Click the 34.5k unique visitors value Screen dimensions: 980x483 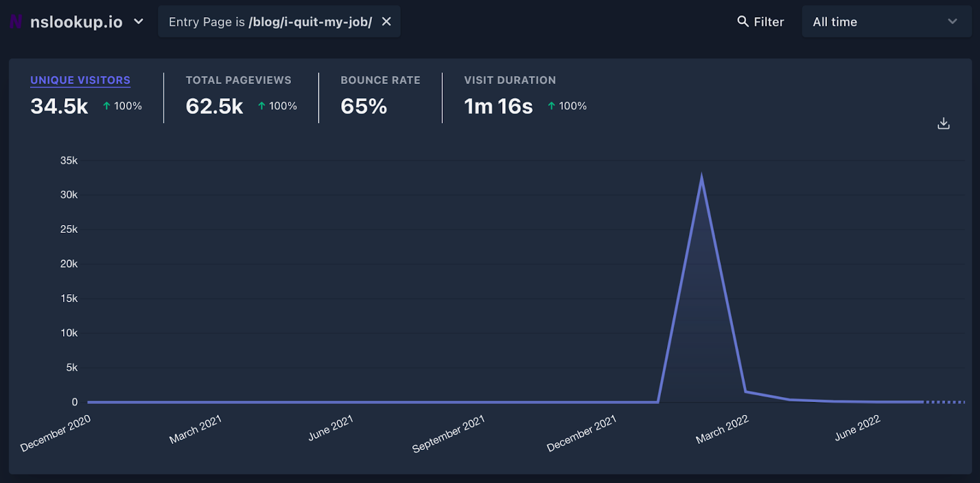point(59,106)
